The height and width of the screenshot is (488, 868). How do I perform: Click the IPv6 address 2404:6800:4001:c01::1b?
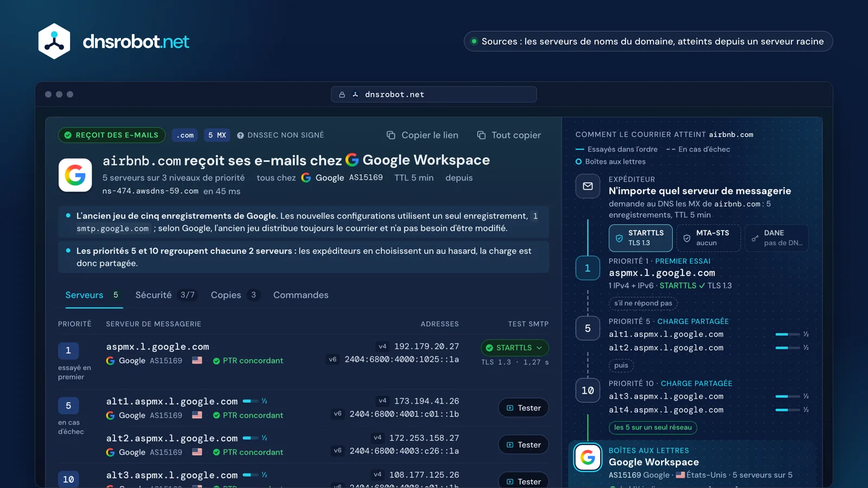point(404,414)
